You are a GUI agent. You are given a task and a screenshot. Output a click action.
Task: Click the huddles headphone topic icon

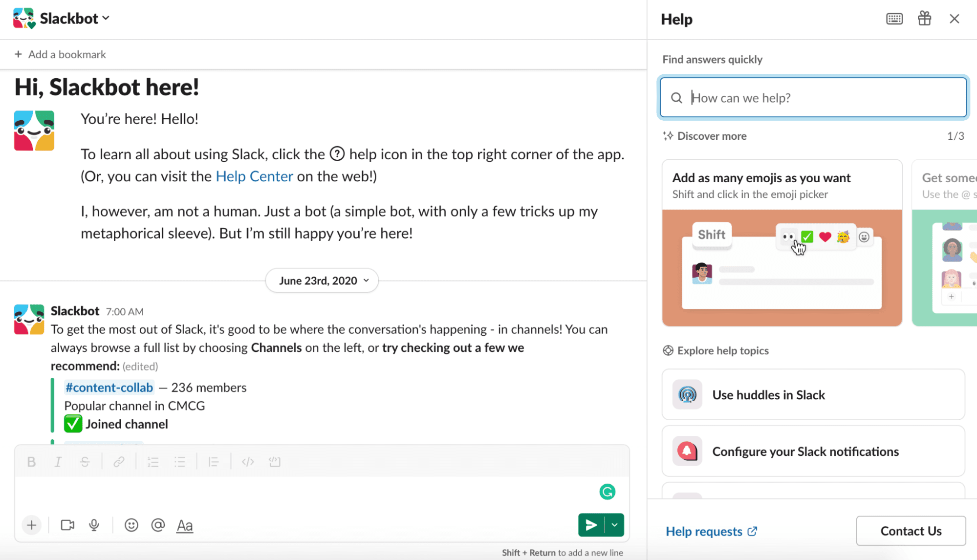pos(687,394)
